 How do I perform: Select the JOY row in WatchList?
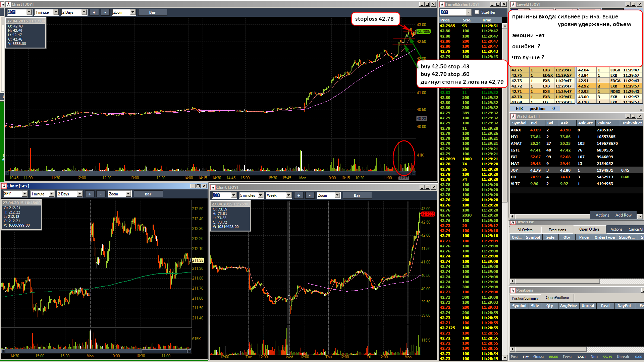point(576,170)
